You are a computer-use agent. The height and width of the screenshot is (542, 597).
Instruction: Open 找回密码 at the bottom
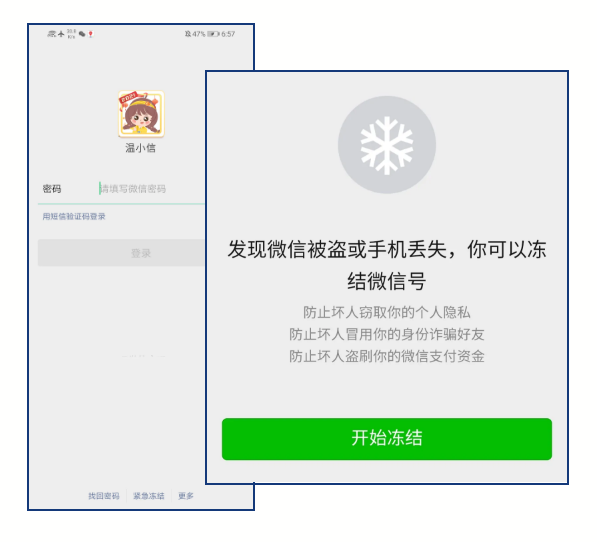[104, 496]
